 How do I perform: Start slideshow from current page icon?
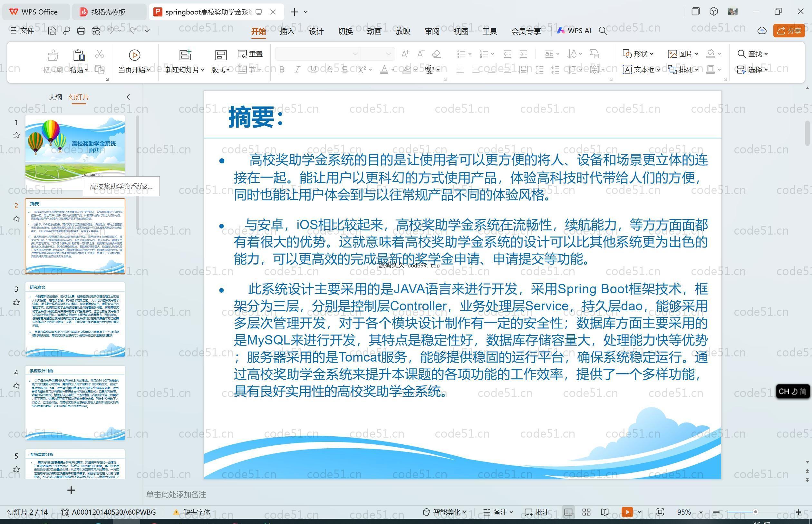(134, 55)
